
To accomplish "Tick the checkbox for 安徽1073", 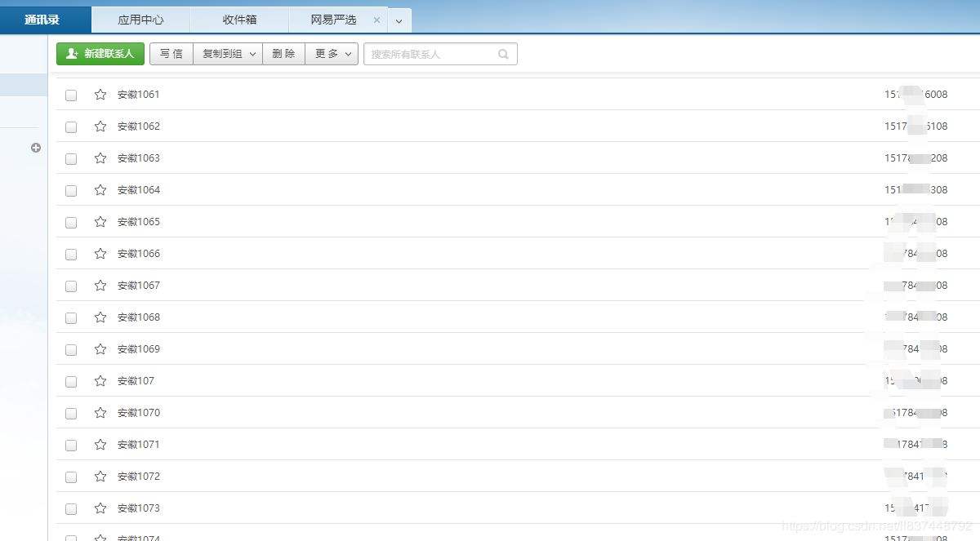I will 71,509.
